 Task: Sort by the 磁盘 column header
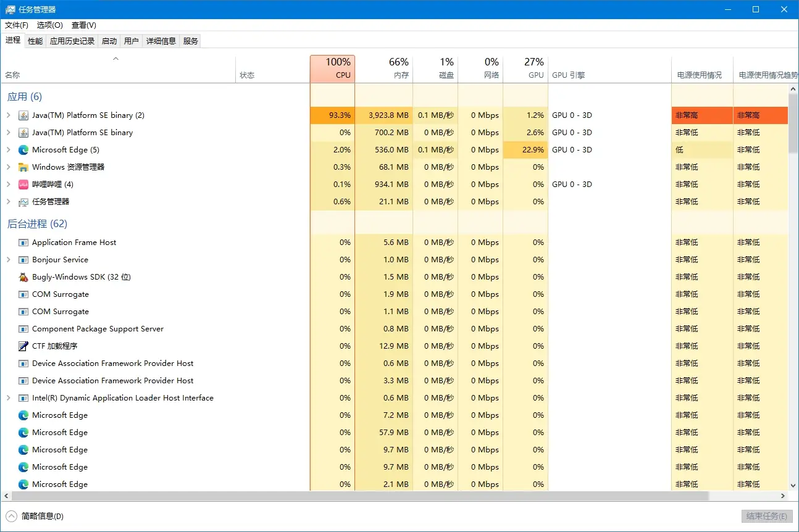[435, 69]
